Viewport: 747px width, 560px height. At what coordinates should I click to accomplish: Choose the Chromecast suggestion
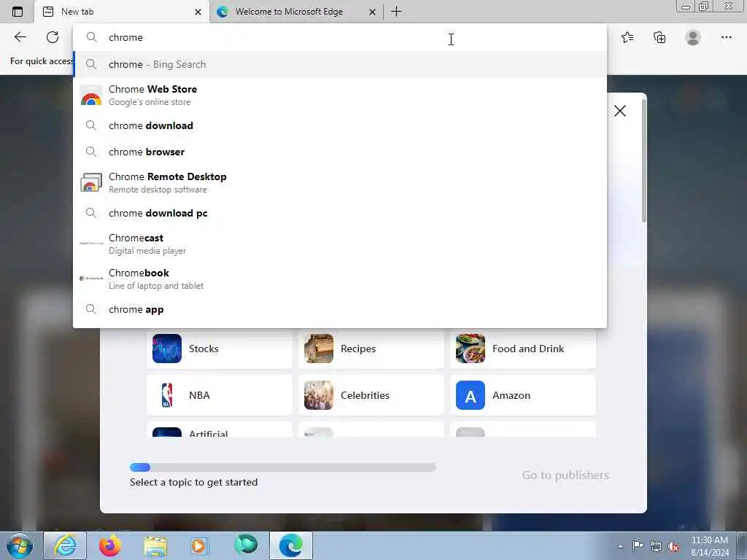coord(340,244)
